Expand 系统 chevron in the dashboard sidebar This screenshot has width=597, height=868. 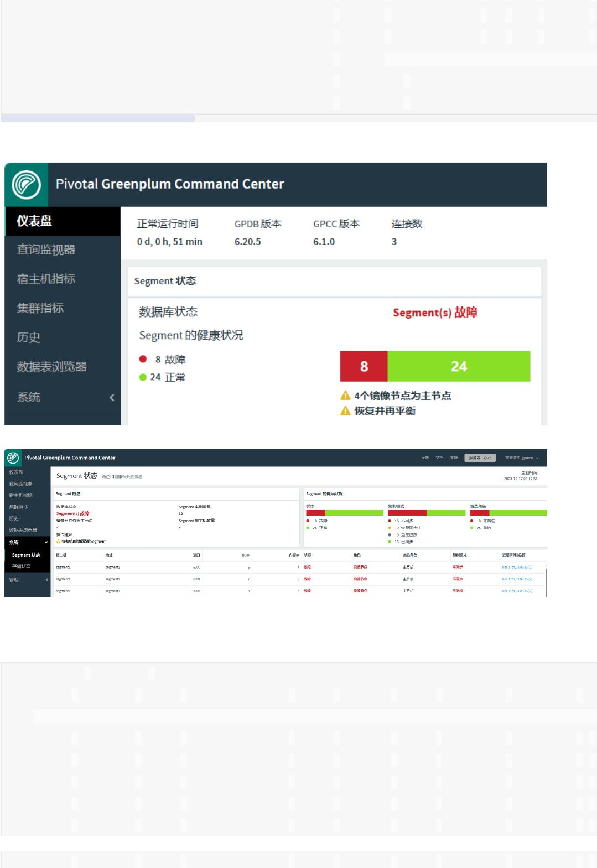[112, 397]
